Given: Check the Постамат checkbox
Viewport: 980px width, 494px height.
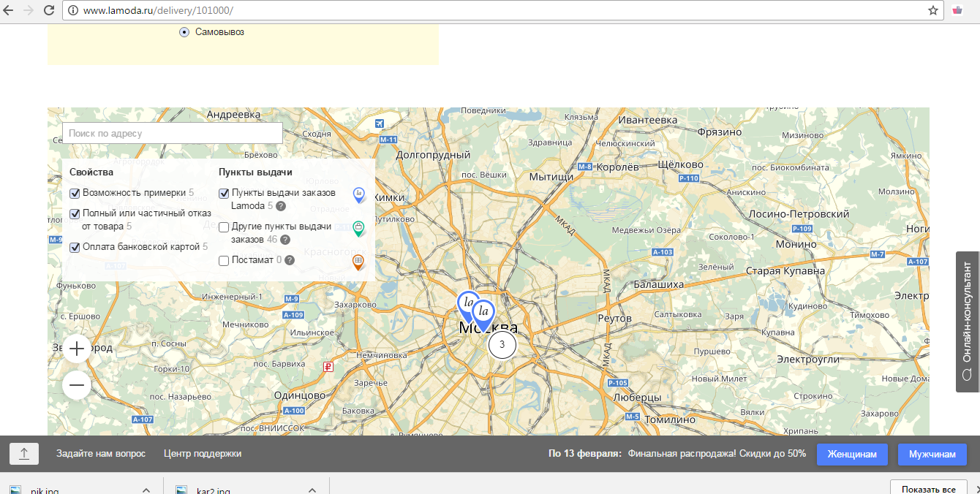Looking at the screenshot, I should tap(224, 261).
